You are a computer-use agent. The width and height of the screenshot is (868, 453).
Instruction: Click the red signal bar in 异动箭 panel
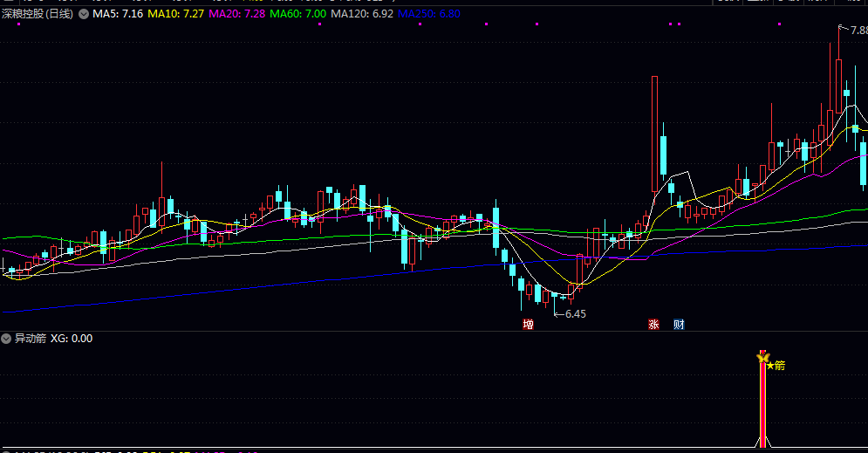[x=762, y=399]
